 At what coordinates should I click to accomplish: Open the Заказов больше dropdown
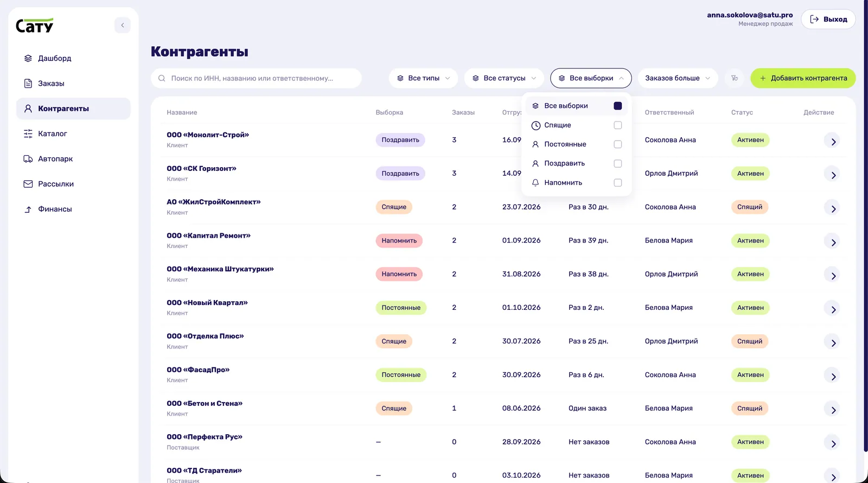(678, 78)
